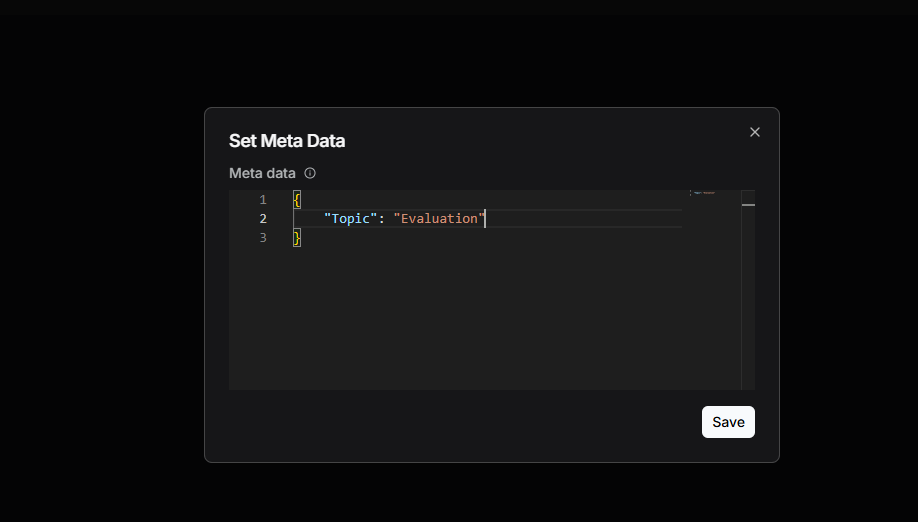Click the colon after the Topic key
This screenshot has height=522, width=918.
click(x=381, y=219)
